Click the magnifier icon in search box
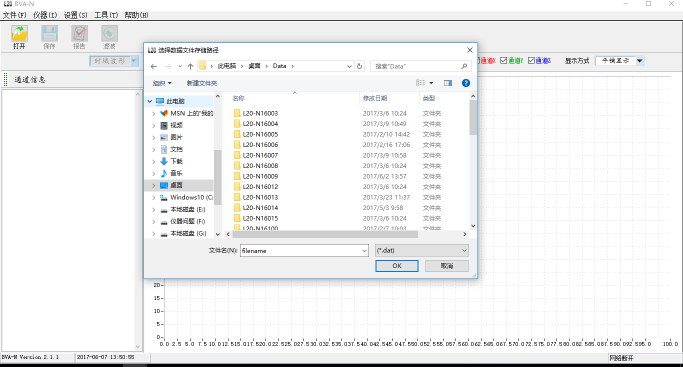Viewport: 683px width, 367px height. point(464,66)
